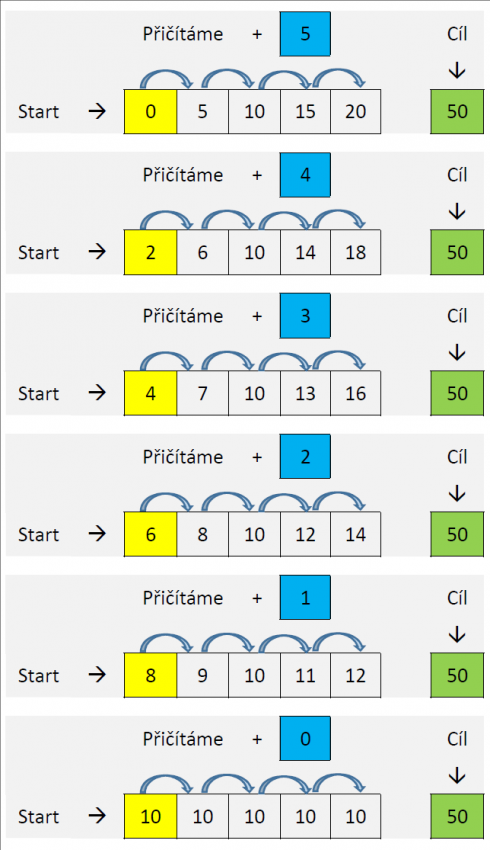
Task: Select the yellow start cell containing 2
Action: pyautogui.click(x=151, y=252)
